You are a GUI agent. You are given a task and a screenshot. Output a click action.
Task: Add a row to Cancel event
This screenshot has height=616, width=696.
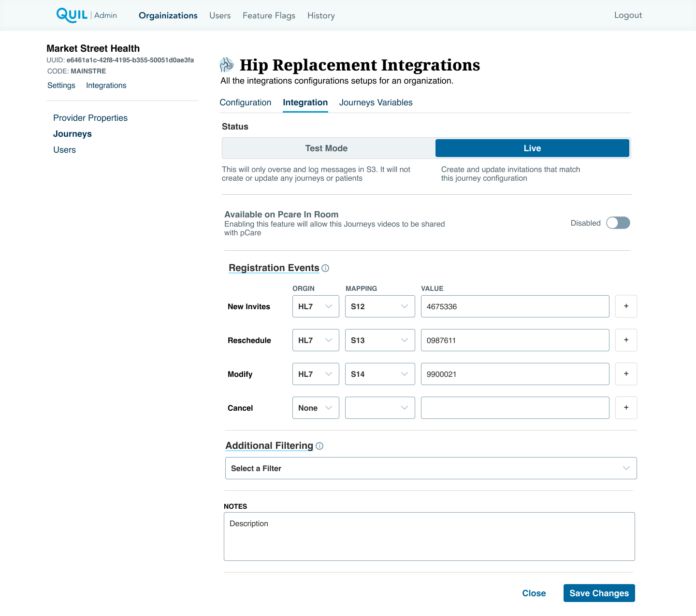[x=626, y=408]
